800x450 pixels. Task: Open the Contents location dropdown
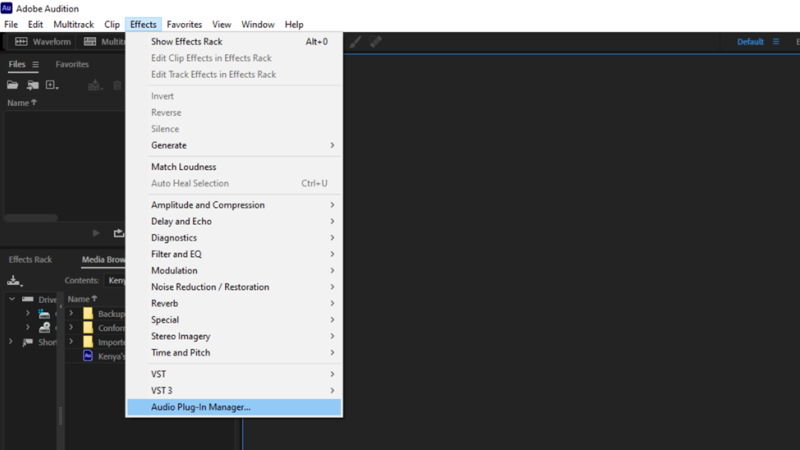click(x=115, y=280)
